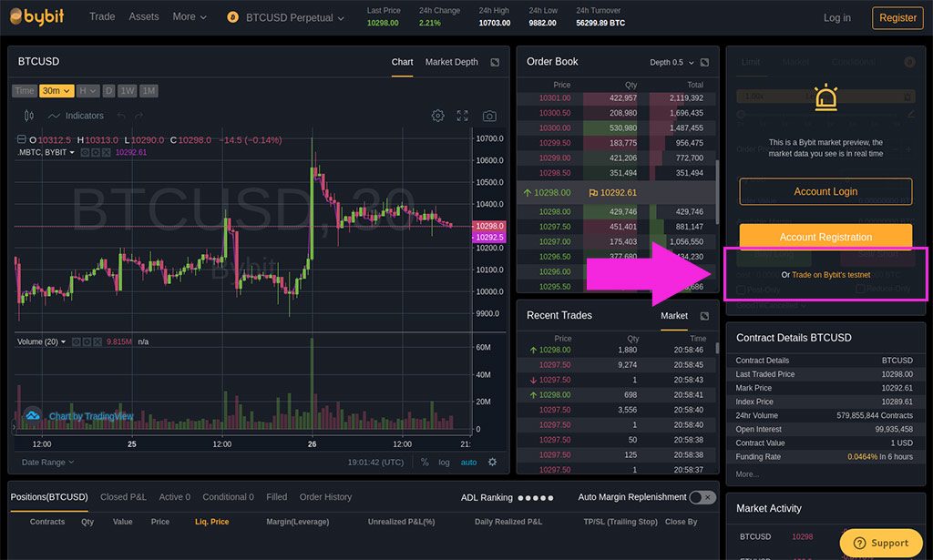Open the BTCUSD Perpetual contract selector
Viewport: 933px width, 560px height.
(294, 18)
